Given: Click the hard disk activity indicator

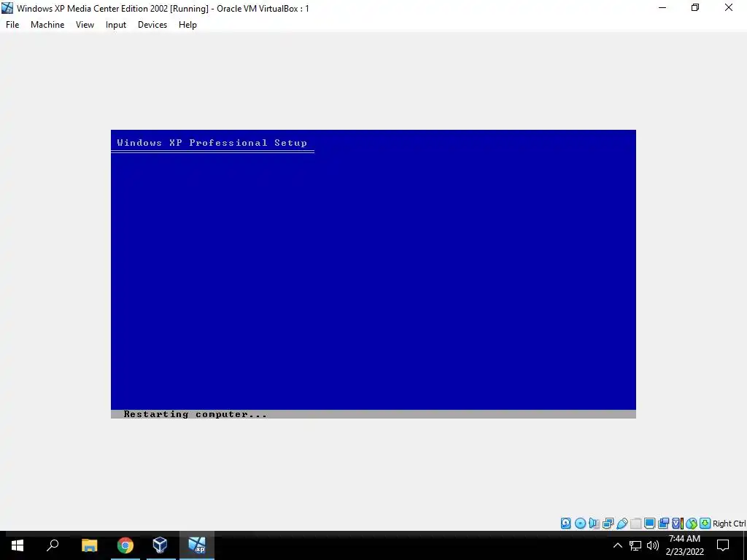Looking at the screenshot, I should point(565,524).
